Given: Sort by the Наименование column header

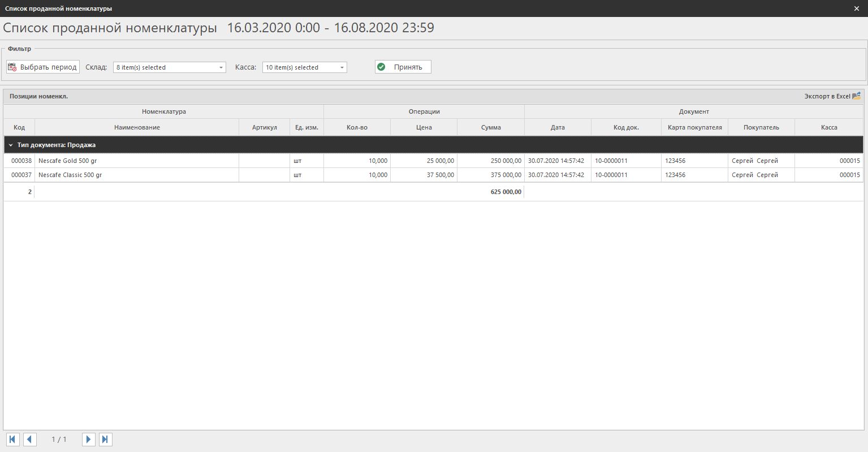Looking at the screenshot, I should pos(137,128).
